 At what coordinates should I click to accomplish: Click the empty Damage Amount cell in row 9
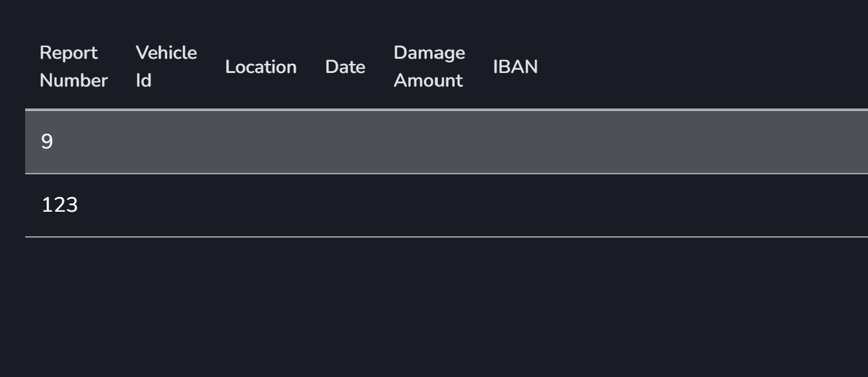[x=429, y=142]
